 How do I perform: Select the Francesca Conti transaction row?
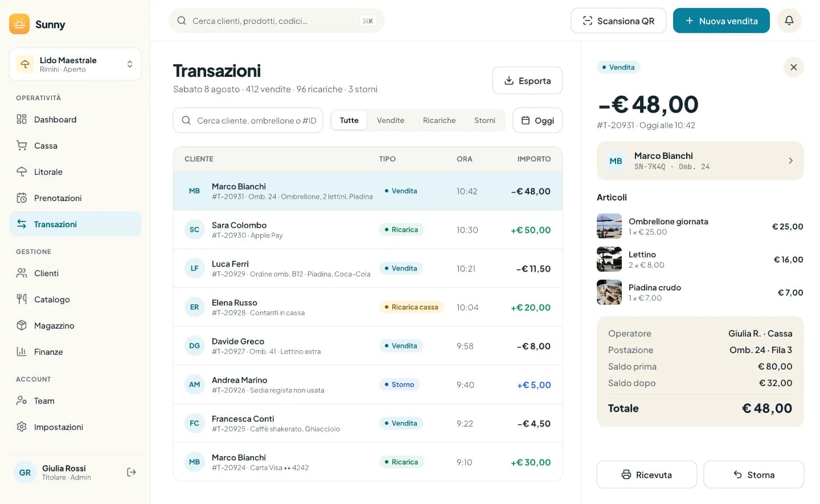coord(367,423)
